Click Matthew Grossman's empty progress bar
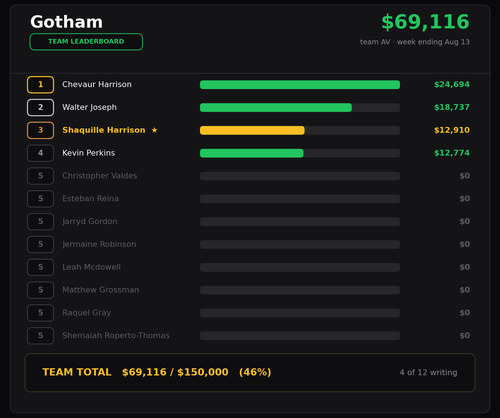The width and height of the screenshot is (500, 418). (x=300, y=290)
